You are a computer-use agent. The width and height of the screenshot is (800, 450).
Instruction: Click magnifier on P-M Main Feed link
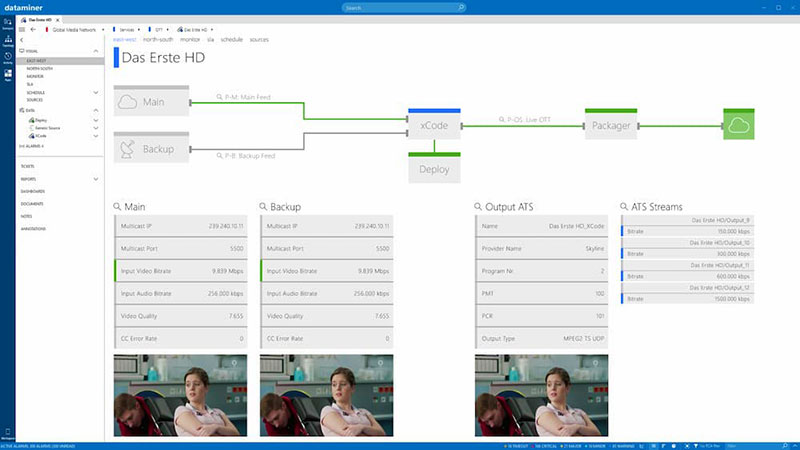(219, 97)
